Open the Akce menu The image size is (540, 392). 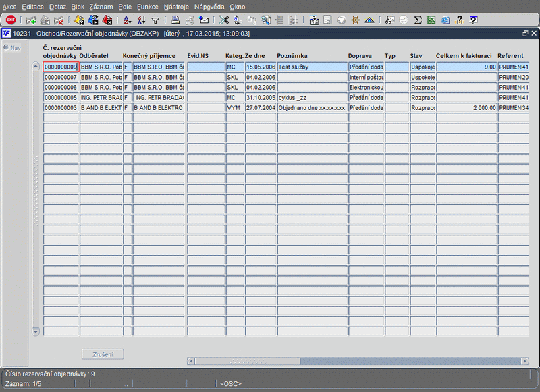tap(9, 7)
